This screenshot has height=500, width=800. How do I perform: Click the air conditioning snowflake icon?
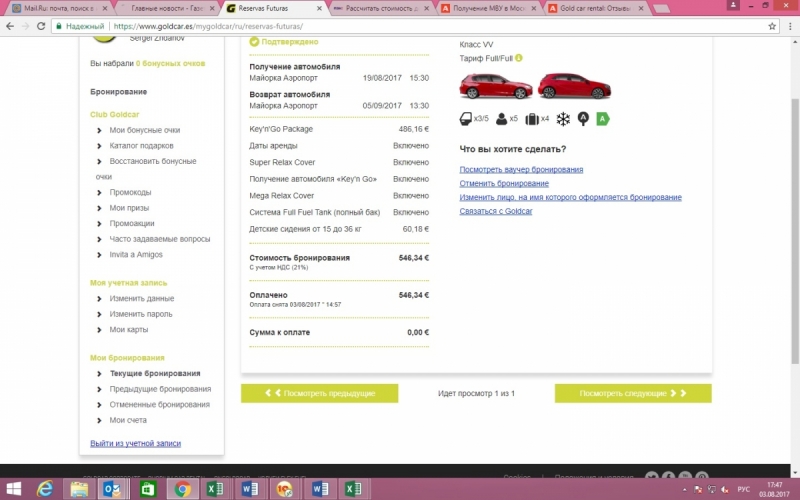[564, 119]
